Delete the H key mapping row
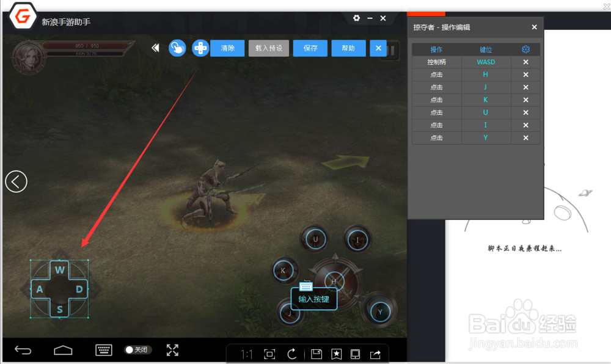The width and height of the screenshot is (611, 364). tap(525, 75)
